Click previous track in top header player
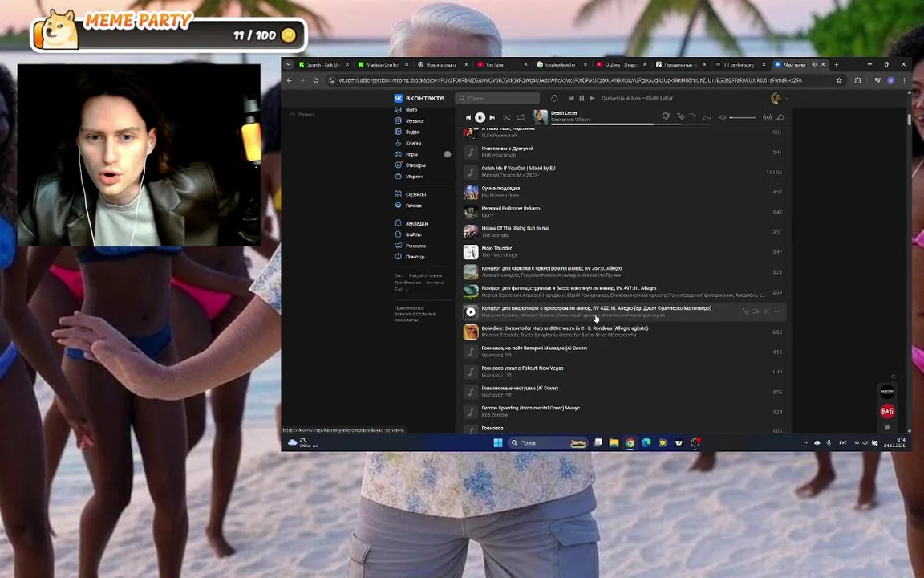The height and width of the screenshot is (578, 924). click(x=571, y=99)
